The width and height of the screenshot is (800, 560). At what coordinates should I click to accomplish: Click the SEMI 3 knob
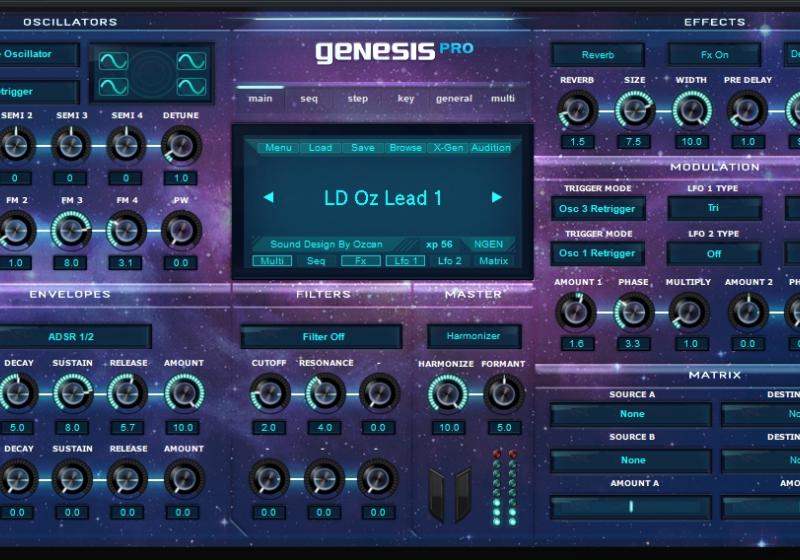71,146
